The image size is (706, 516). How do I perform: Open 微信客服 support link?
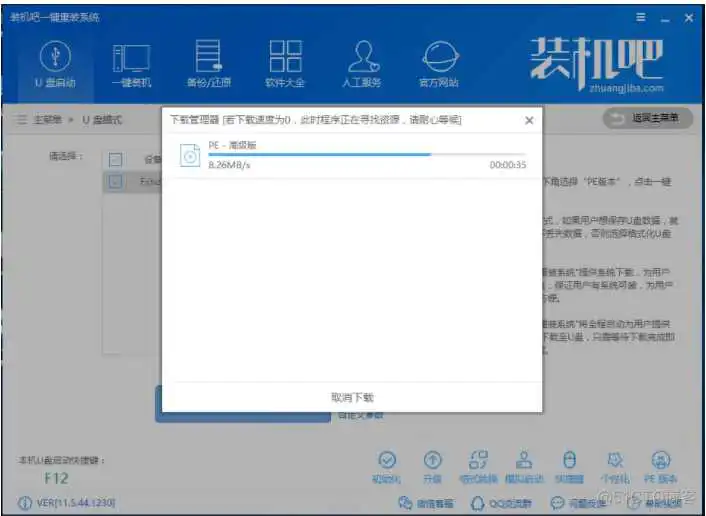pos(425,503)
